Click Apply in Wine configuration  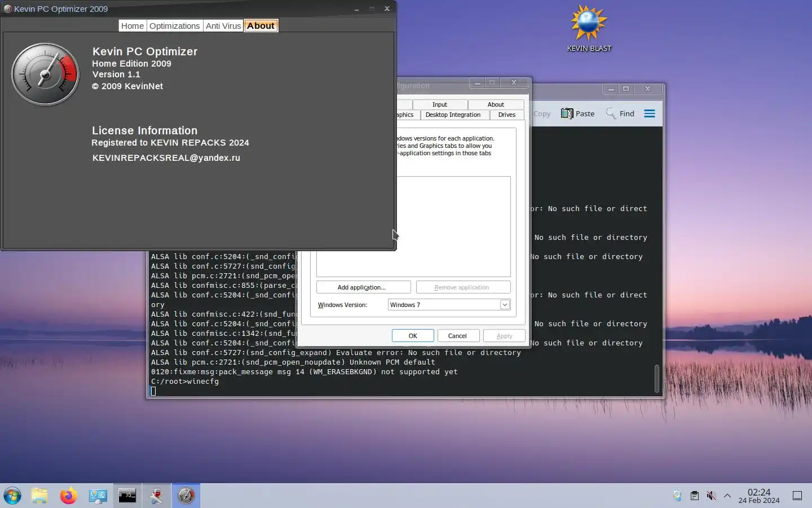coord(504,336)
